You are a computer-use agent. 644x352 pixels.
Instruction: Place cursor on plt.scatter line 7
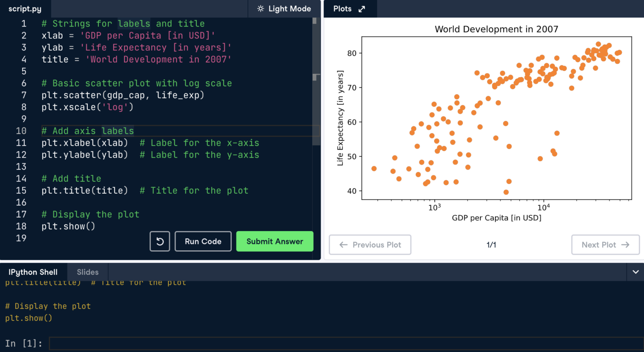point(122,95)
